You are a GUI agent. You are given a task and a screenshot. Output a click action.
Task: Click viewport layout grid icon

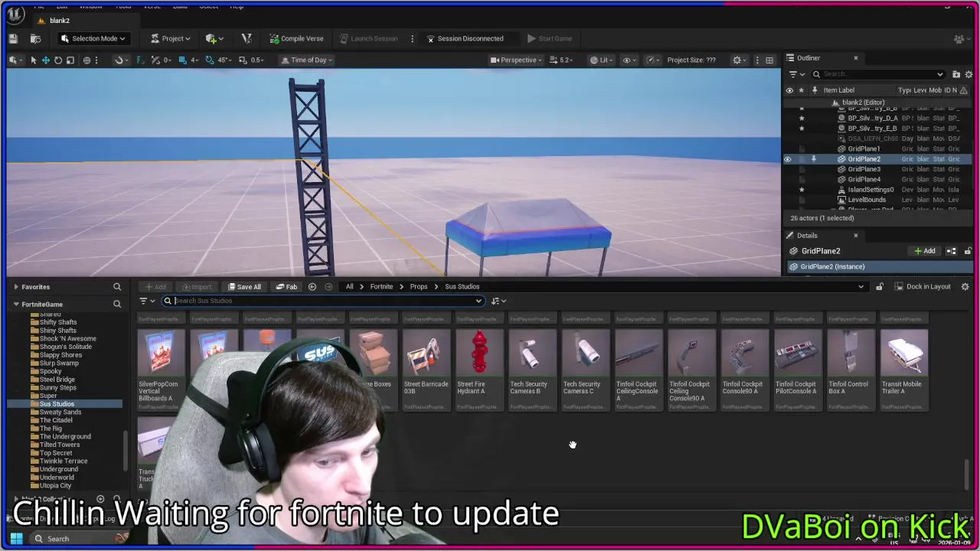pyautogui.click(x=769, y=60)
